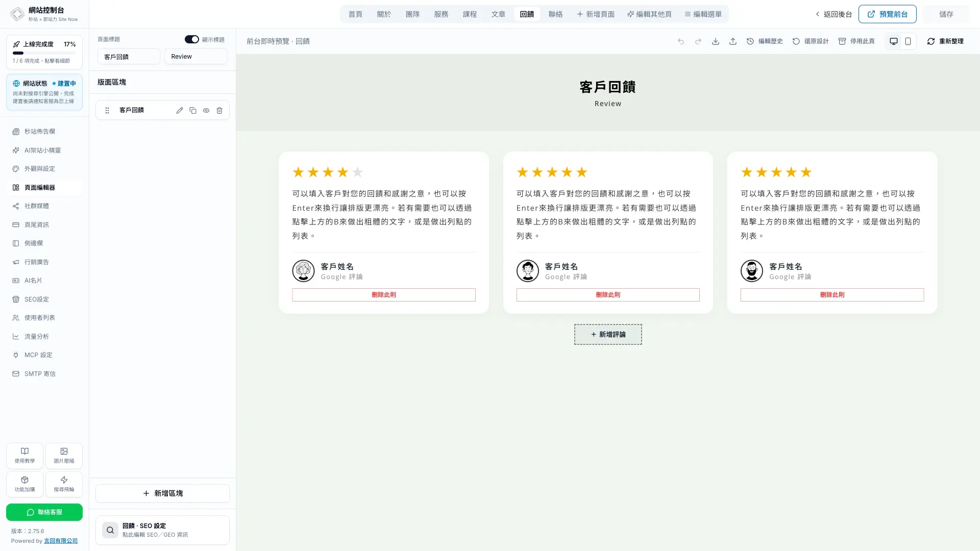The width and height of the screenshot is (980, 551).
Task: Click 新增評論 button
Action: pyautogui.click(x=608, y=335)
